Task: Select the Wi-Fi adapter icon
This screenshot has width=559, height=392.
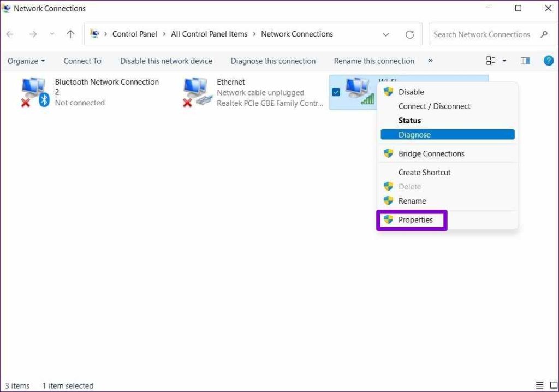Action: click(360, 92)
